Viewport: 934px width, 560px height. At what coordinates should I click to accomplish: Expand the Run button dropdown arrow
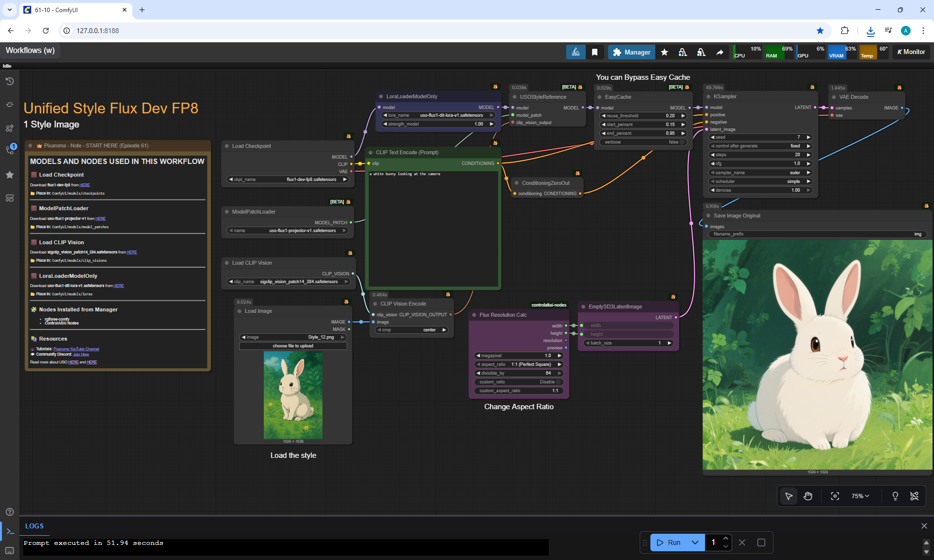coord(695,542)
